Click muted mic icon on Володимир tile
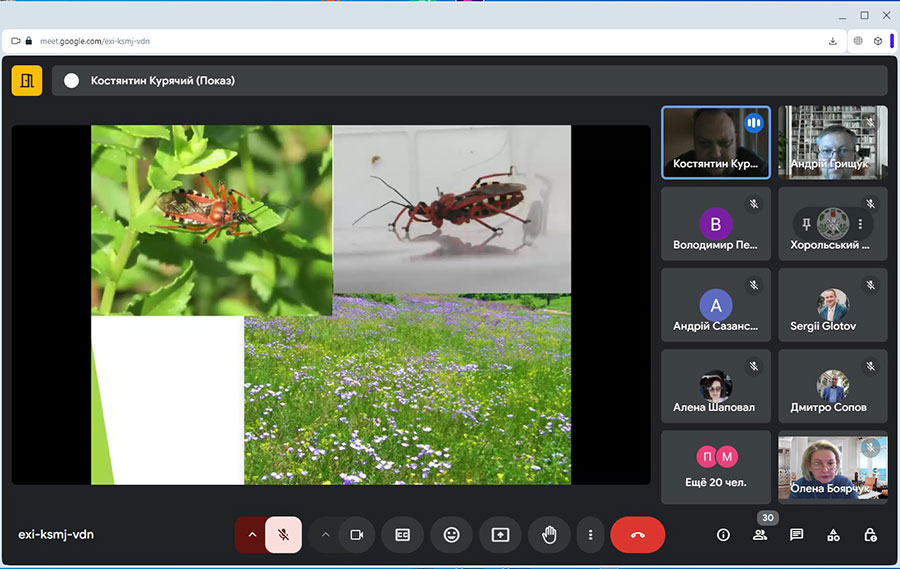Image resolution: width=900 pixels, height=569 pixels. pos(754,204)
